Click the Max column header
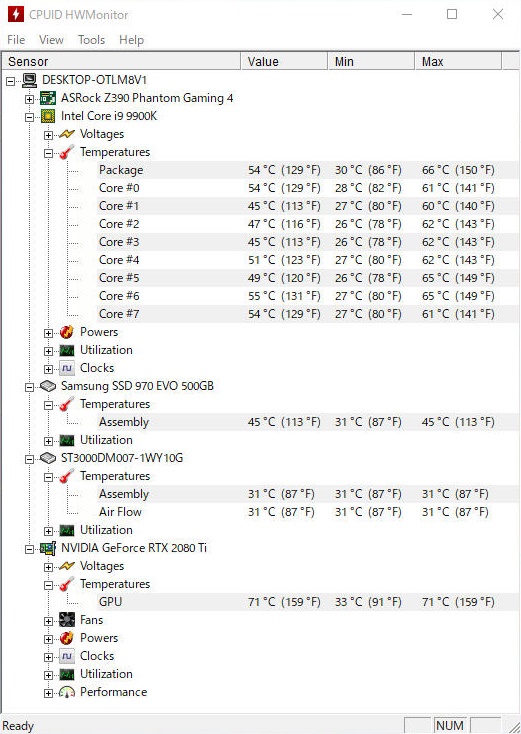Screen dimensions: 521x734 (x=458, y=61)
